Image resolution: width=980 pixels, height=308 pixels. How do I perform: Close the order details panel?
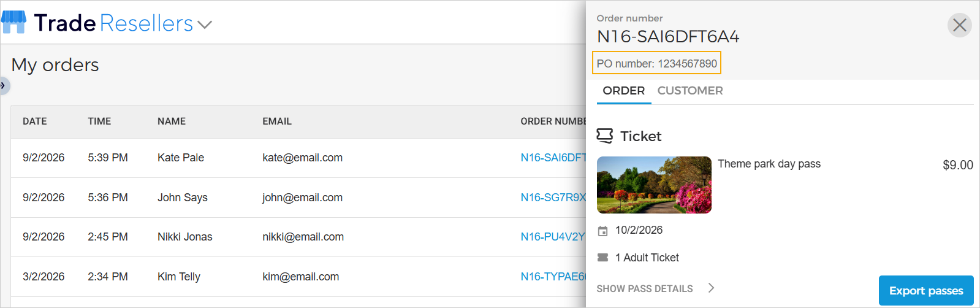click(959, 25)
